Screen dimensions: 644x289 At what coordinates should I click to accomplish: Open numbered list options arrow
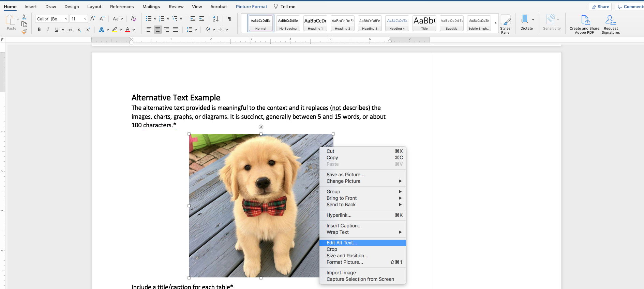[168, 19]
